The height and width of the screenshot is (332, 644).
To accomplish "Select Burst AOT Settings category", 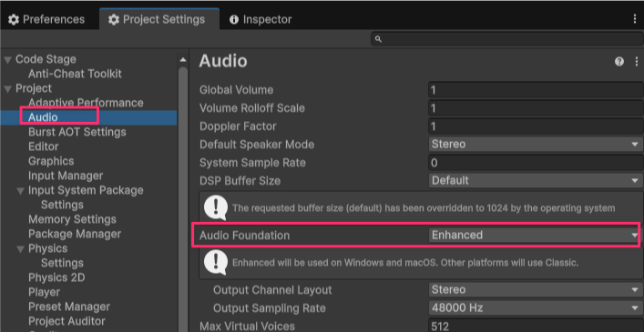I will pos(77,132).
